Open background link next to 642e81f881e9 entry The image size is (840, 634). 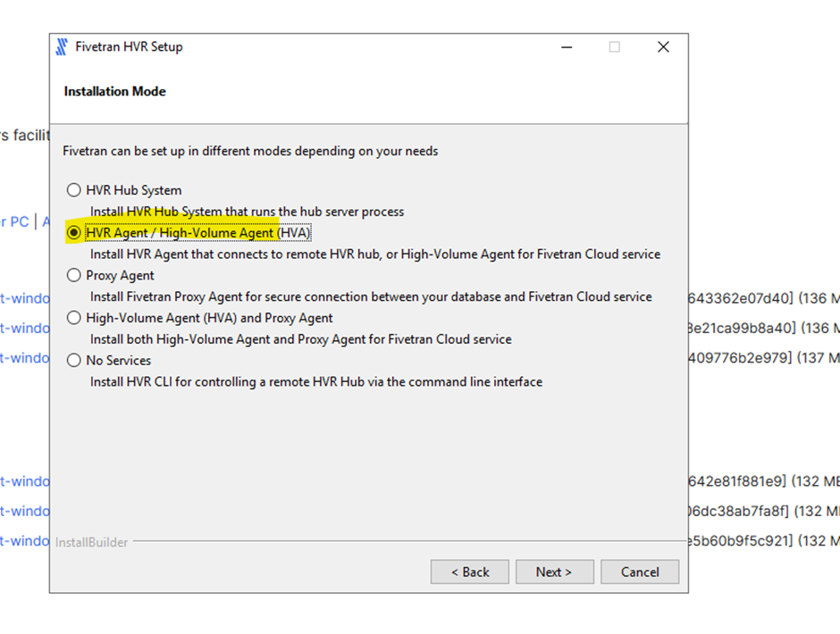25,481
